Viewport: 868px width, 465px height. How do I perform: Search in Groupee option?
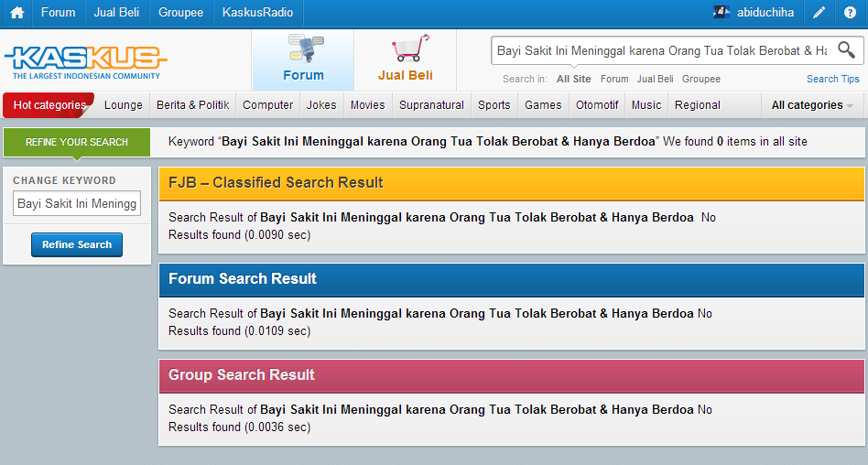click(x=700, y=79)
